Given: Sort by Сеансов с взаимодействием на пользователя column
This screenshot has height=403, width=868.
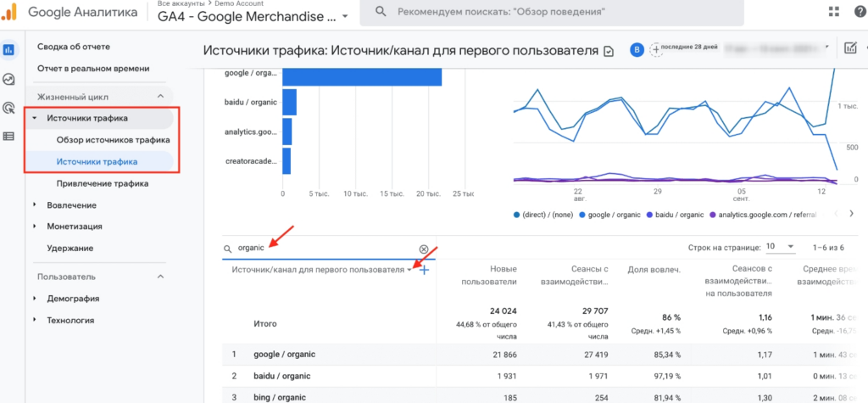Looking at the screenshot, I should click(739, 281).
